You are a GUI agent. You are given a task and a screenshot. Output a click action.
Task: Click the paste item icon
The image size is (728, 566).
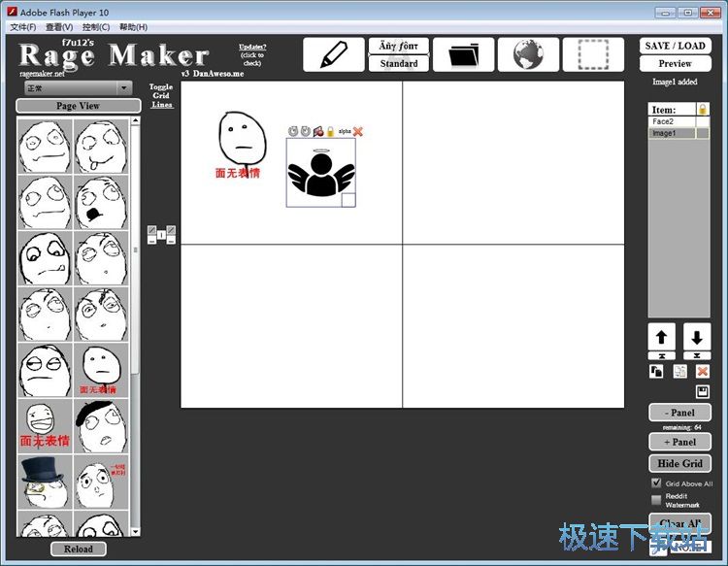coord(679,372)
